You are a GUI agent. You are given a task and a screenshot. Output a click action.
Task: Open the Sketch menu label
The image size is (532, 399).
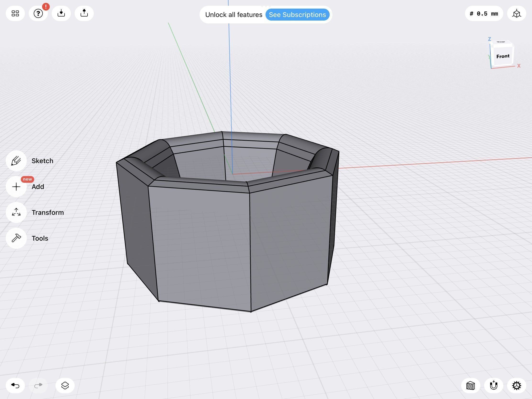[42, 161]
